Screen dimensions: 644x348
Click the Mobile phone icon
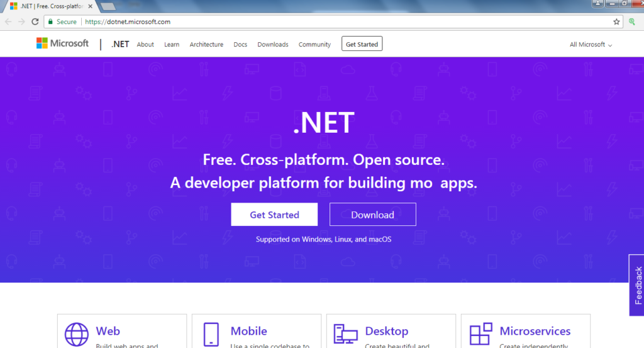211,334
